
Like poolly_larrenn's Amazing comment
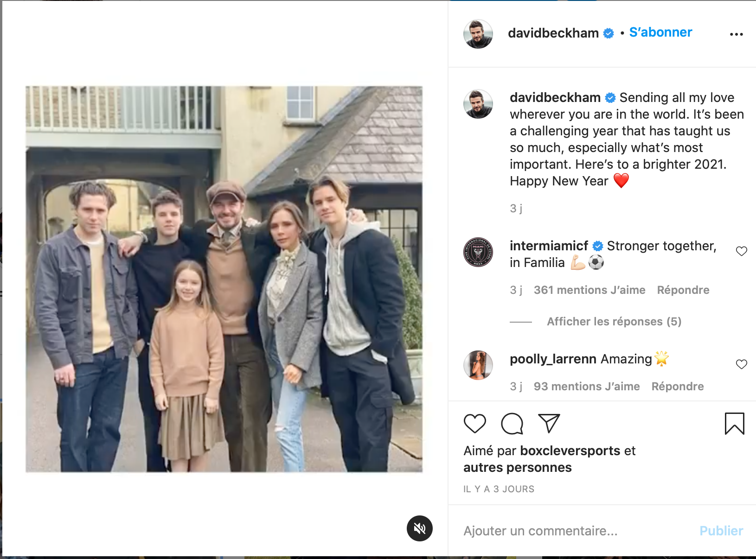click(x=741, y=364)
